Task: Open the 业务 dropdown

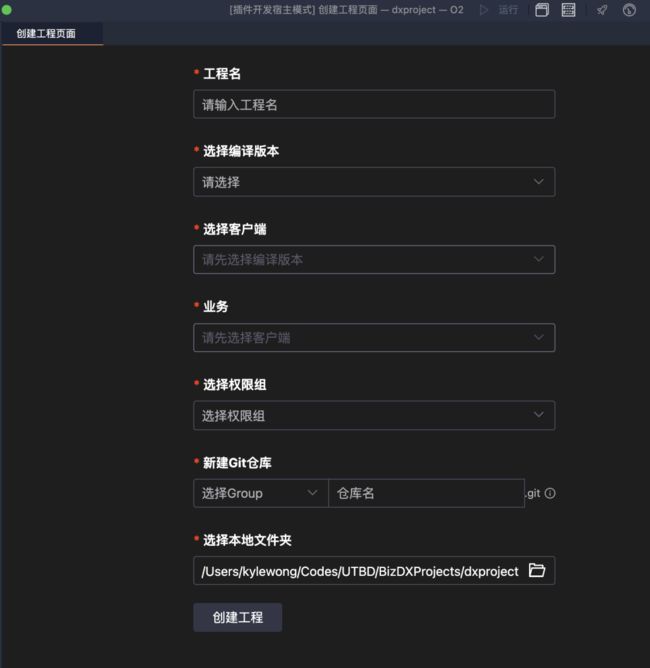Action: click(x=374, y=337)
